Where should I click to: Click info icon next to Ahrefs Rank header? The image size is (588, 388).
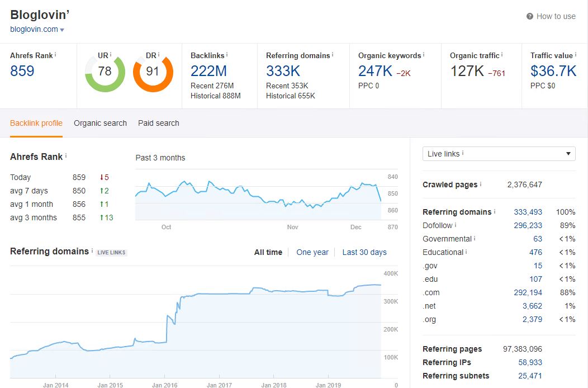point(55,54)
